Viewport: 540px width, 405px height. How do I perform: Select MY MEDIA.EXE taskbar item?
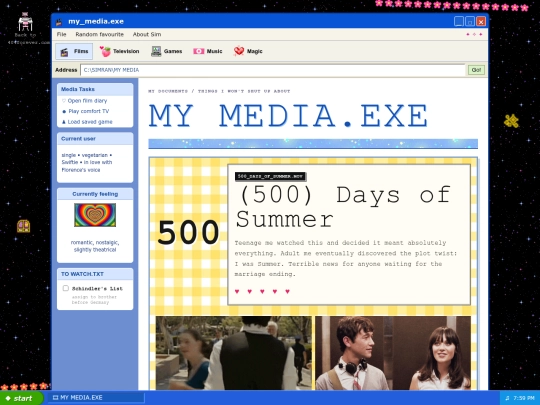click(x=96, y=398)
